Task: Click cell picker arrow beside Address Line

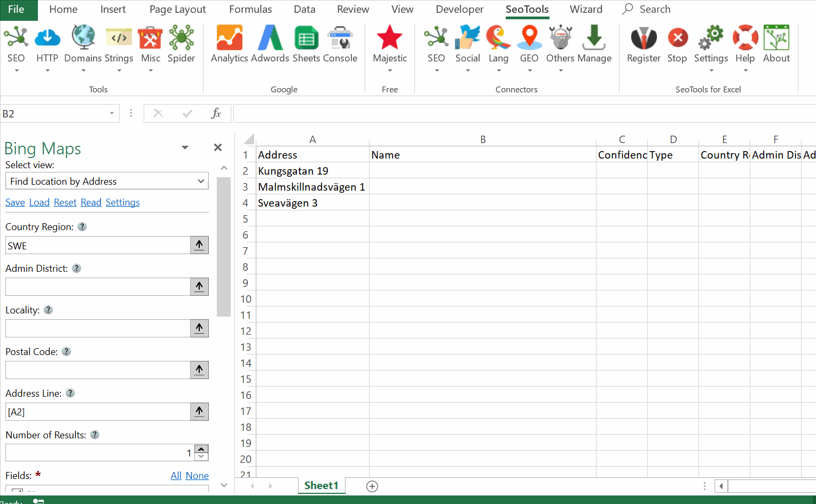Action: (x=199, y=412)
